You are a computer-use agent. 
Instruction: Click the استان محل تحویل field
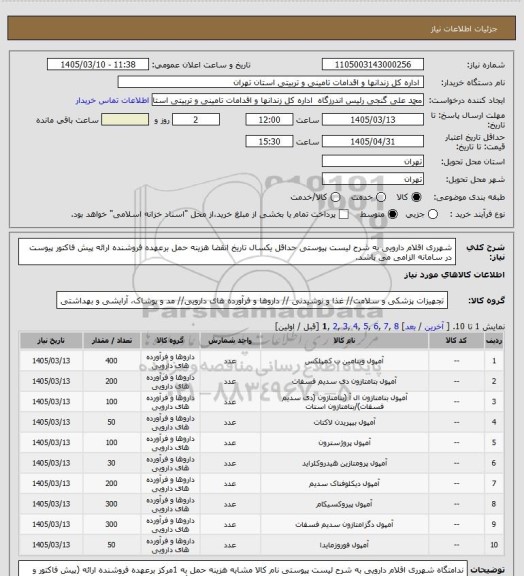[x=373, y=161]
